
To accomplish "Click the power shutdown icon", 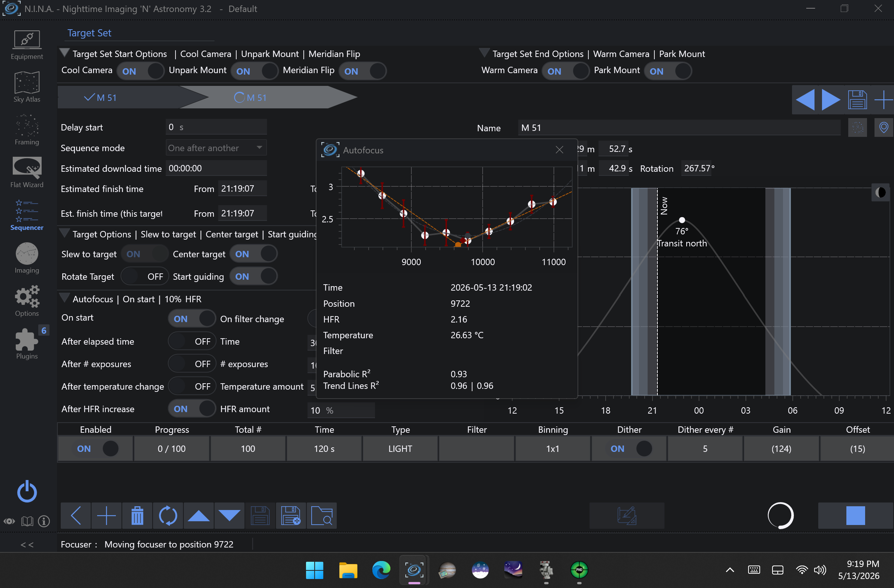I will 27,492.
